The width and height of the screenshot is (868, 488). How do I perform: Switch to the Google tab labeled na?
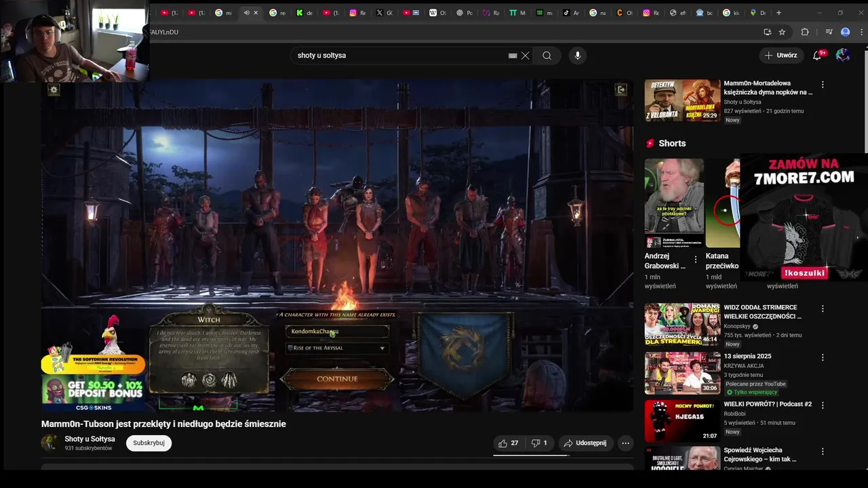pyautogui.click(x=598, y=13)
